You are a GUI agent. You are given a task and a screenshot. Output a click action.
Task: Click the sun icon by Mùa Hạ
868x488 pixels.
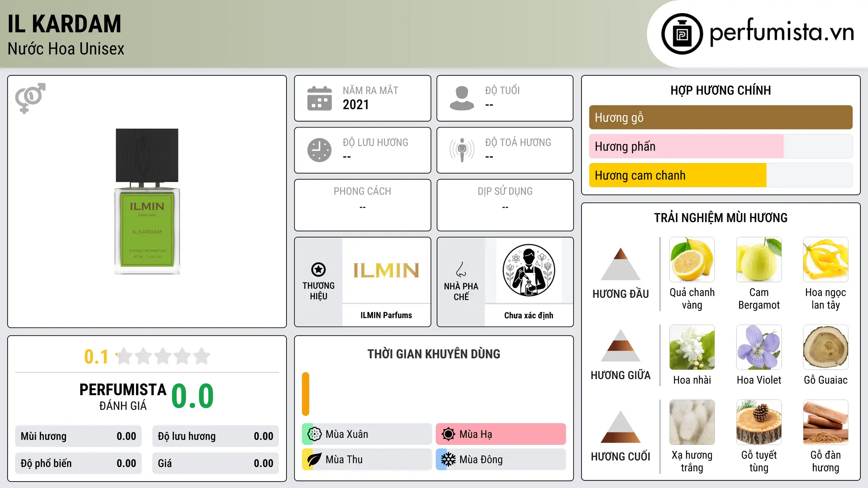(x=448, y=434)
